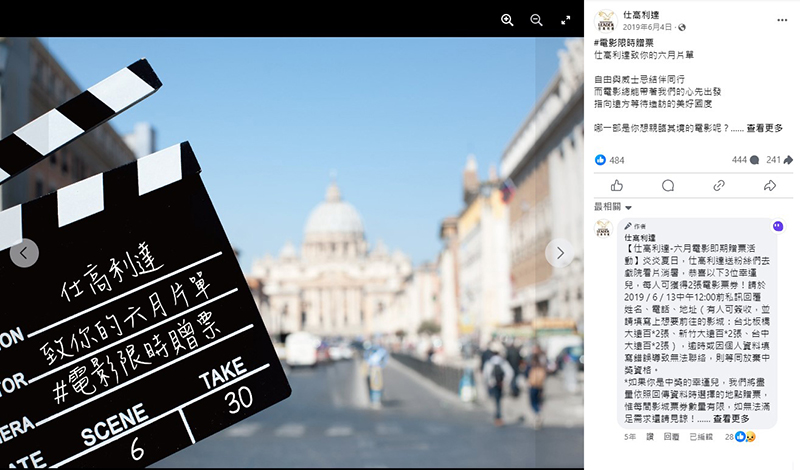The width and height of the screenshot is (800, 470).
Task: Zoom in on the photo
Action: 507,20
